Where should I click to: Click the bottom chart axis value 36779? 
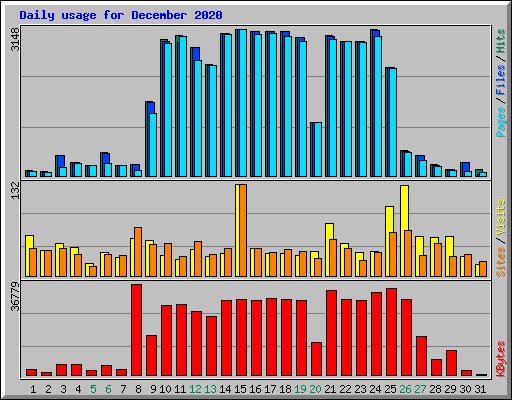click(15, 297)
